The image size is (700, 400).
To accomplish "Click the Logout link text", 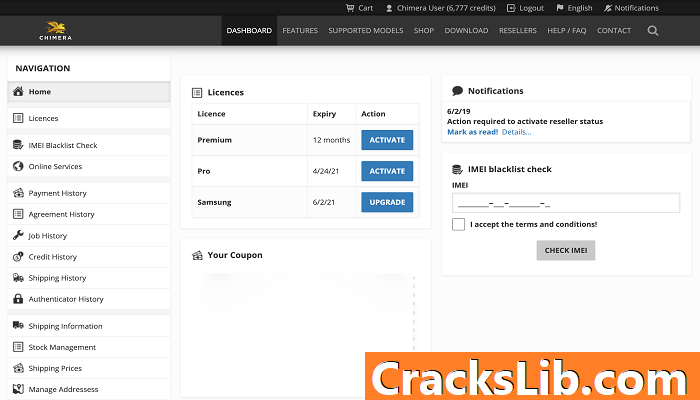I will (531, 8).
